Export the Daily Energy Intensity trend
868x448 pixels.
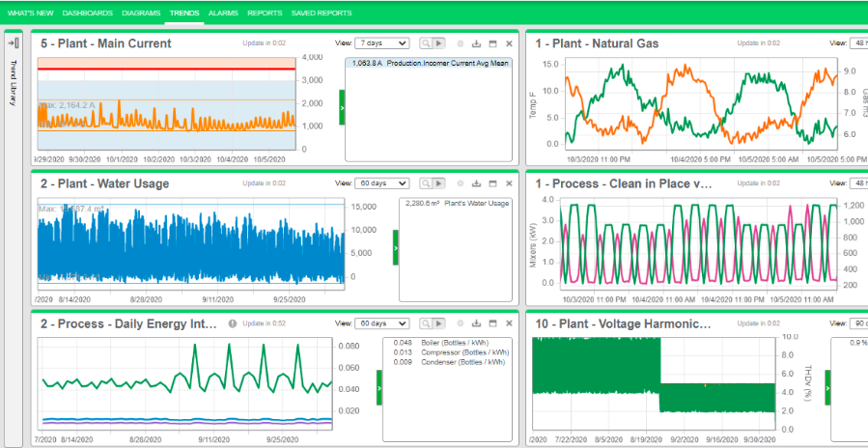point(476,323)
